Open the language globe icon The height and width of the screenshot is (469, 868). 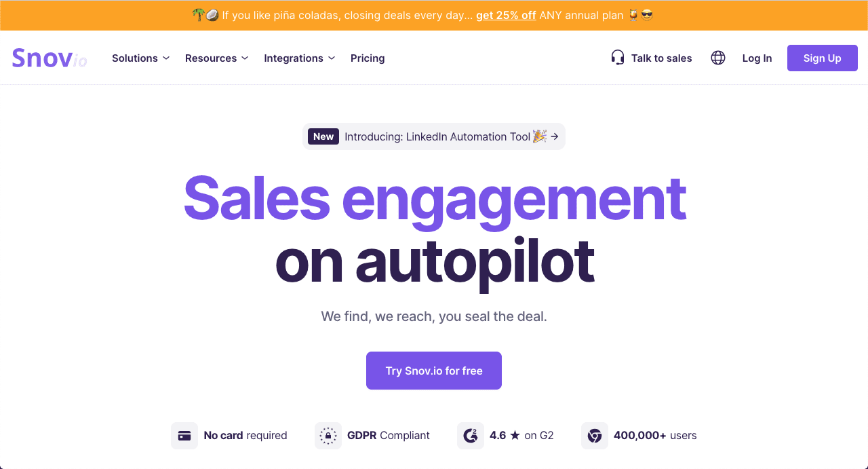pyautogui.click(x=718, y=58)
